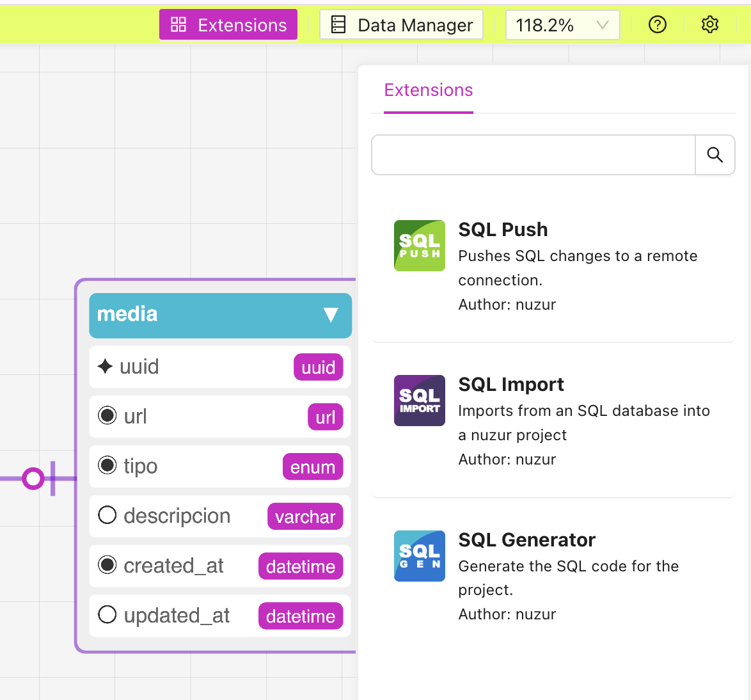Focus the extensions search input field
The image size is (751, 700).
tap(533, 155)
